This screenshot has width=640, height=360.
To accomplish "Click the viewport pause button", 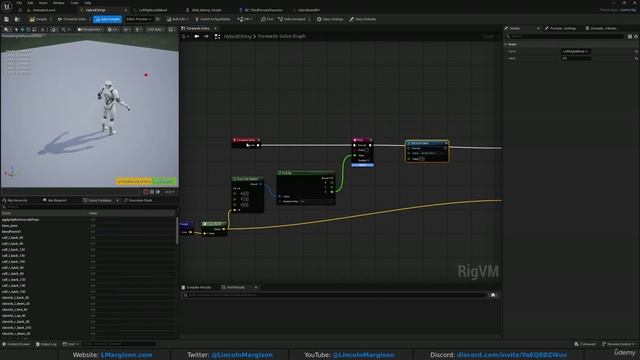I will (x=152, y=192).
